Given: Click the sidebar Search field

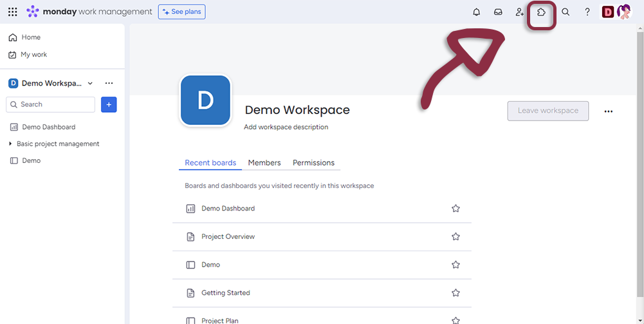Looking at the screenshot, I should coord(51,104).
